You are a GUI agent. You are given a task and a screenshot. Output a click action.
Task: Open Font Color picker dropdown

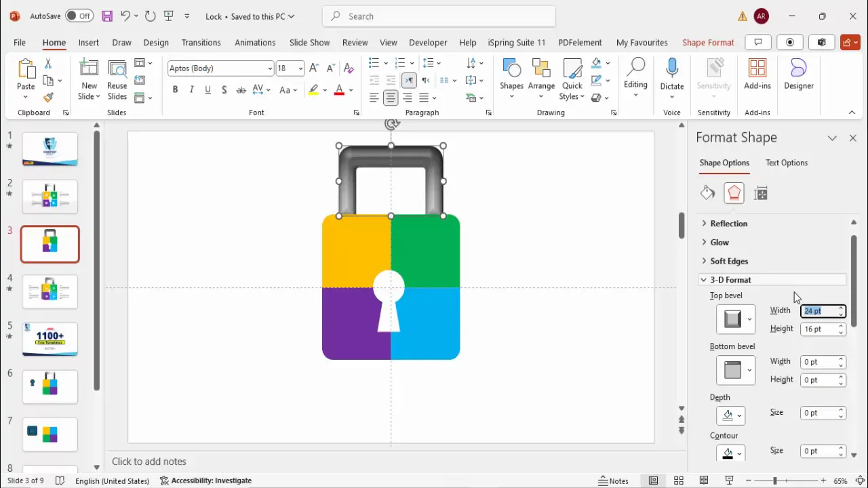tap(351, 89)
